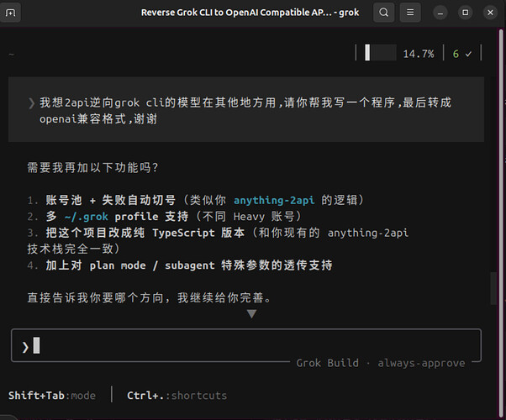506x420 pixels.
Task: Open the hamburger menu in title bar
Action: point(410,13)
